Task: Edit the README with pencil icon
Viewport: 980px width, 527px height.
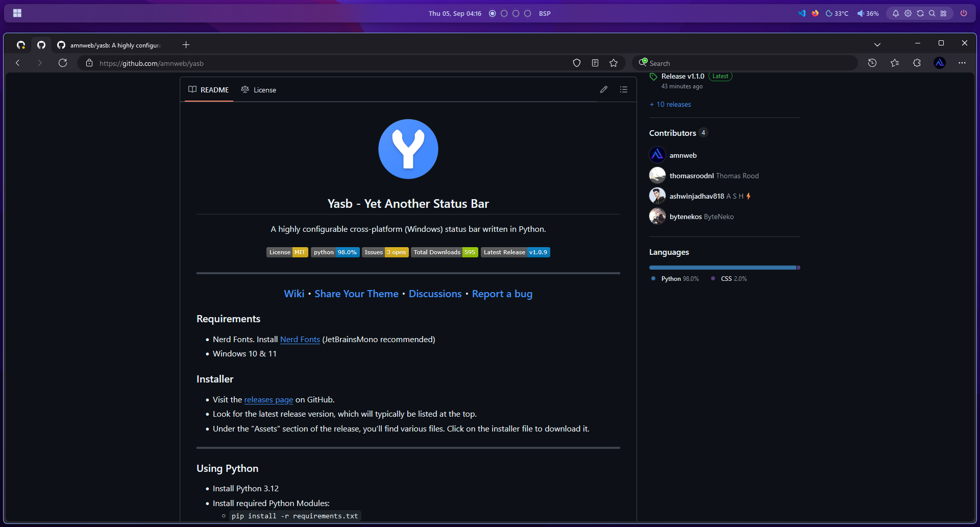Action: click(604, 89)
